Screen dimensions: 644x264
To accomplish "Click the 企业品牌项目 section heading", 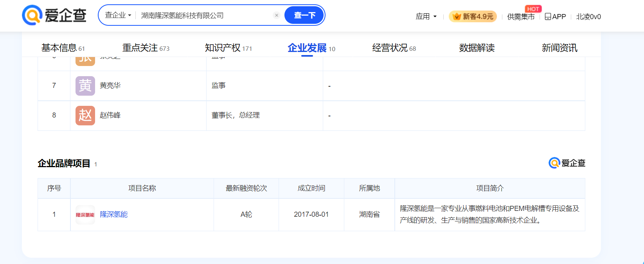I will pyautogui.click(x=64, y=163).
